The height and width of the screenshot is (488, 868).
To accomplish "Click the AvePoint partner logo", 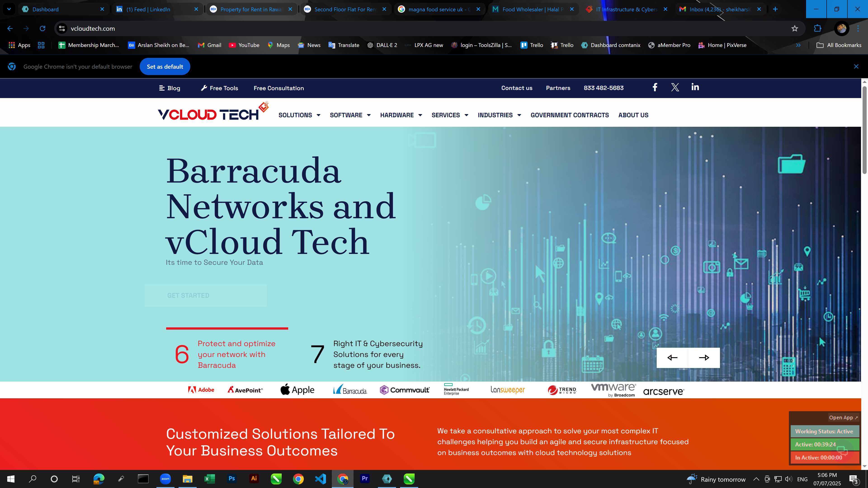I will (x=245, y=390).
